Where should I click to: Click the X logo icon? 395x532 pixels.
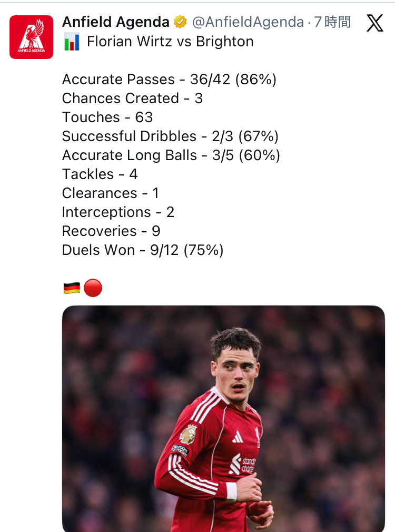[x=375, y=23]
